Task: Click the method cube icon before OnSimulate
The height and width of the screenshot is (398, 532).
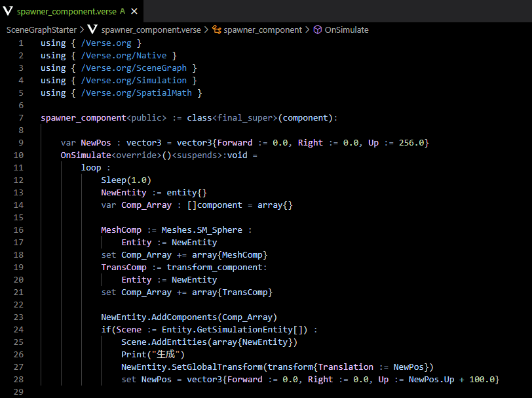Action: (318, 30)
